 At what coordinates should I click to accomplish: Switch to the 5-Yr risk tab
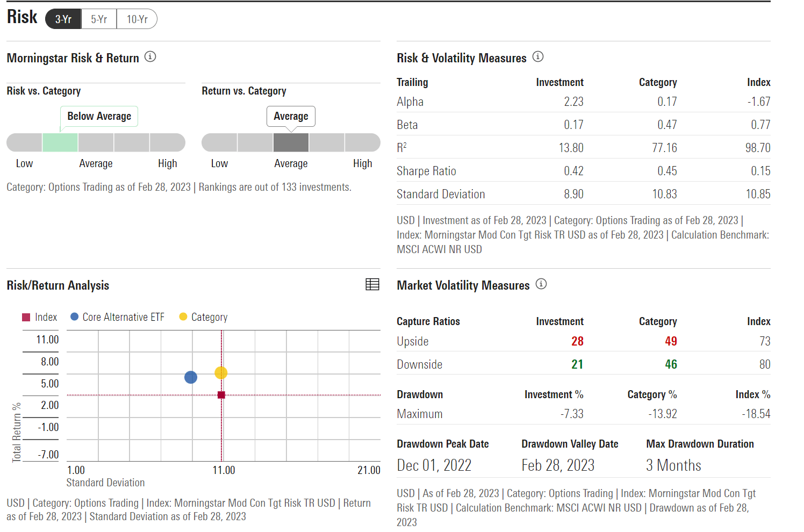click(98, 19)
